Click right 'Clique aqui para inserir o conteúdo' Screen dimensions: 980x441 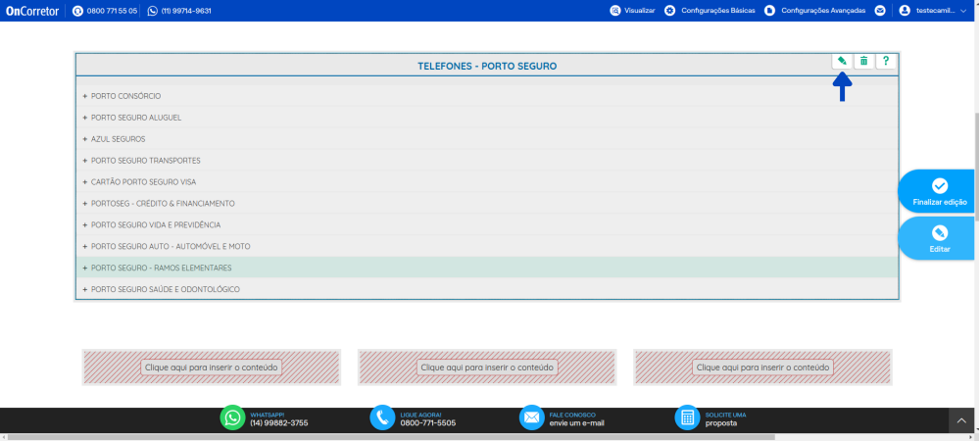coord(762,367)
